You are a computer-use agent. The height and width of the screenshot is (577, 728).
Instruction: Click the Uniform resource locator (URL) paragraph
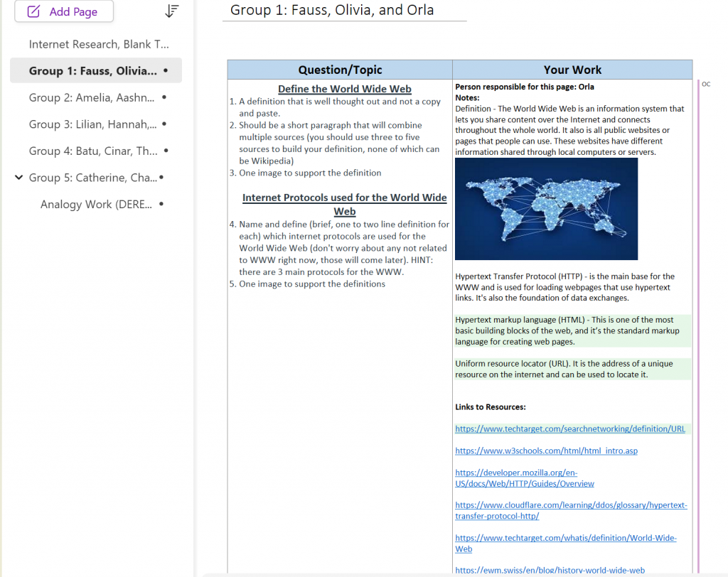(564, 369)
